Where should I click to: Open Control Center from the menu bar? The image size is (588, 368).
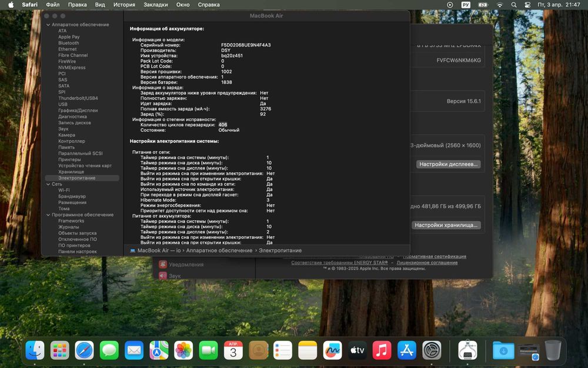point(527,5)
